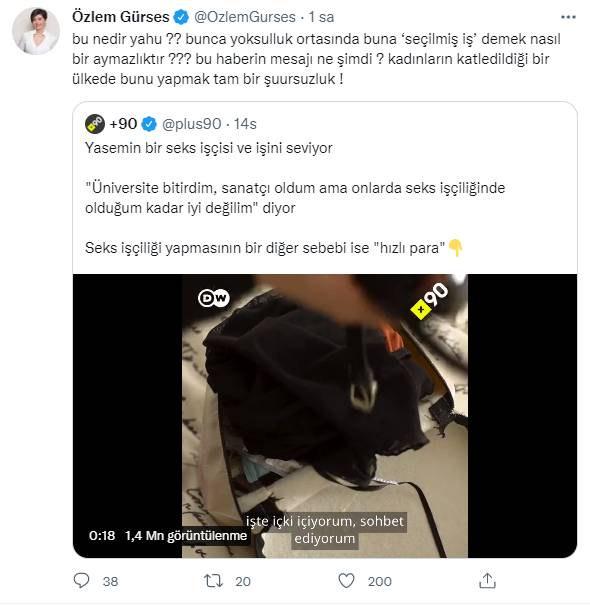Click the +90 account avatar icon
Image resolution: width=590 pixels, height=605 pixels.
[x=95, y=124]
